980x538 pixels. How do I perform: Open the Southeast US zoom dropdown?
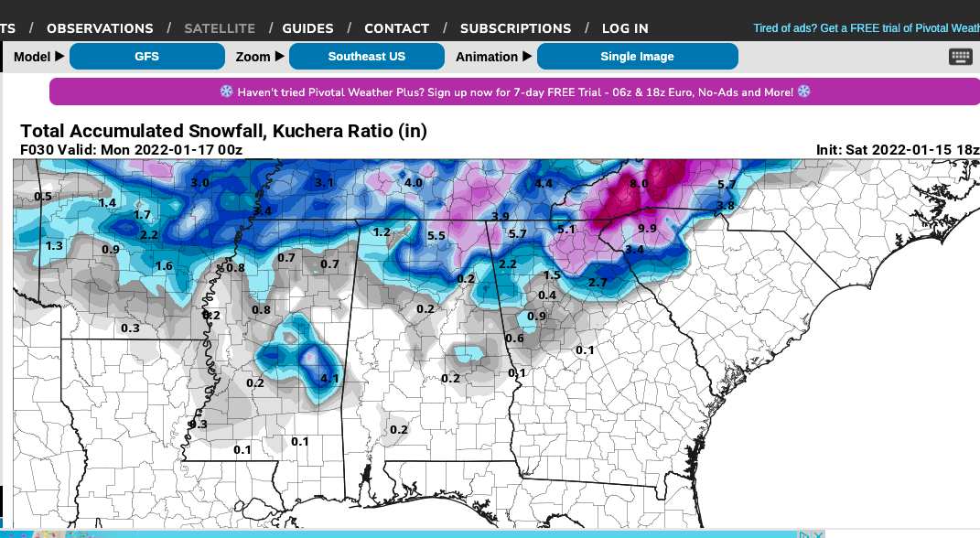pyautogui.click(x=367, y=56)
